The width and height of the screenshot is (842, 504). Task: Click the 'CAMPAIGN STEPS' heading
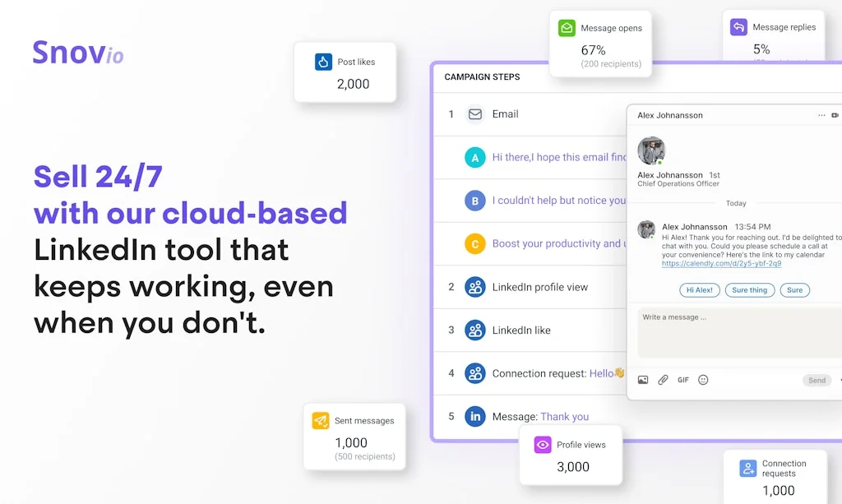tap(482, 76)
